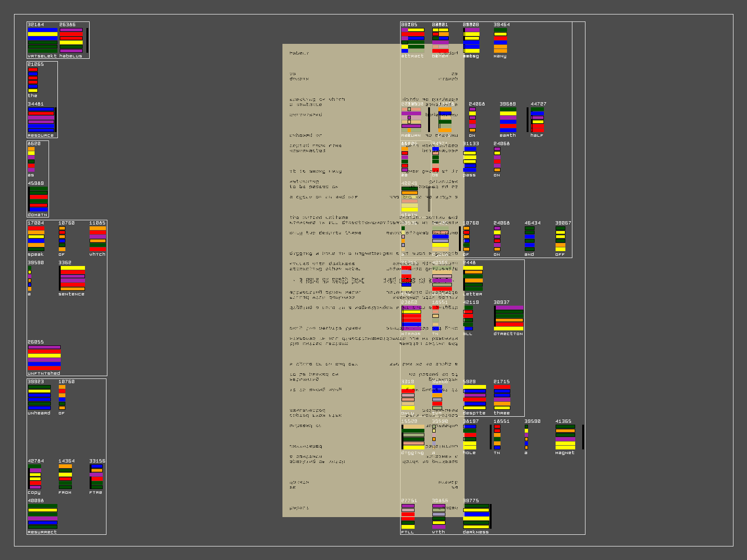Click the number 39464 above many
747x560 pixels.
point(501,25)
